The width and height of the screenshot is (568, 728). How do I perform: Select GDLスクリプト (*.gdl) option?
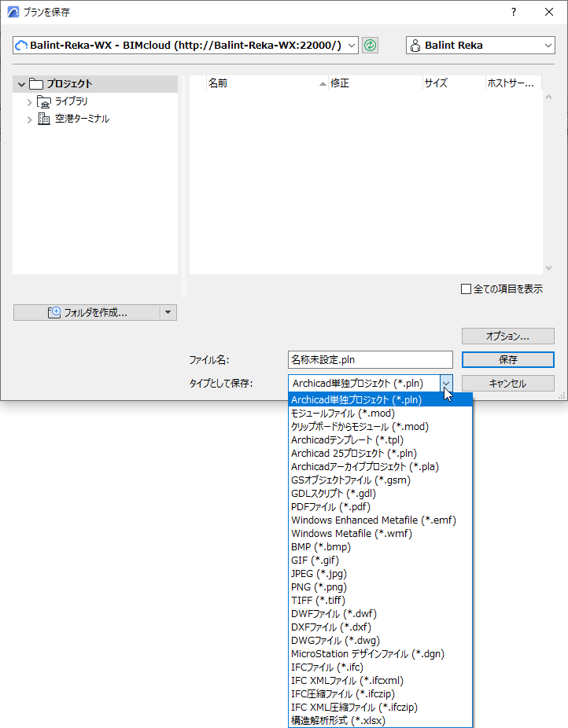[380, 494]
